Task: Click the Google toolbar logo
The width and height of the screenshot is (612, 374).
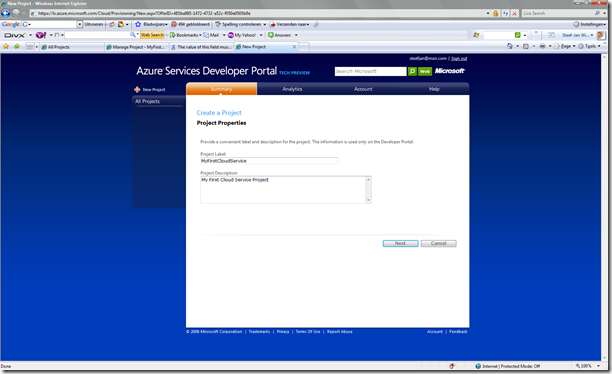Action: coord(11,24)
